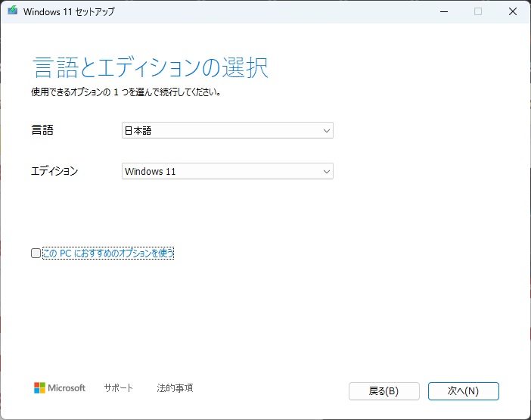Click the 次へ(N) button
This screenshot has height=420, width=531.
click(463, 391)
